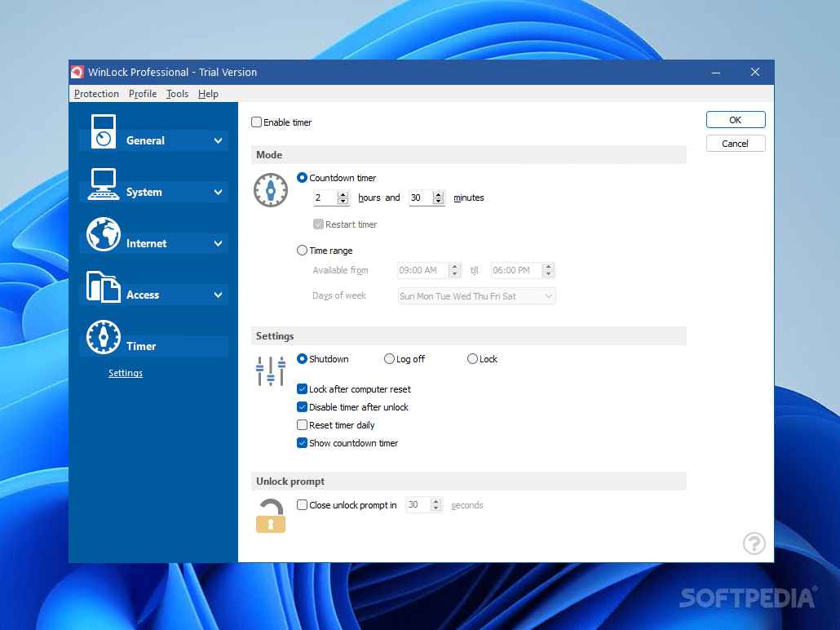Image resolution: width=840 pixels, height=630 pixels.
Task: Open the Days of week dropdown
Action: (477, 296)
